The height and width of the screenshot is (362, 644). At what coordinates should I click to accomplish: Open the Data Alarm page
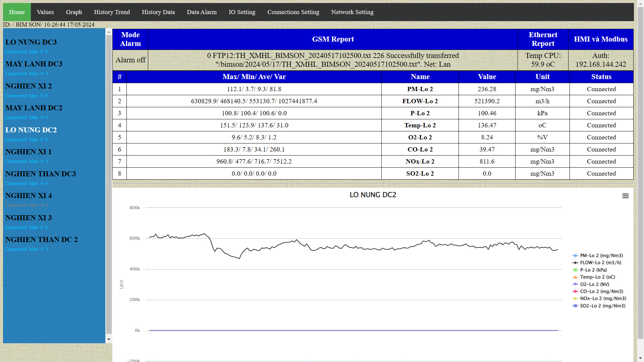click(x=202, y=12)
